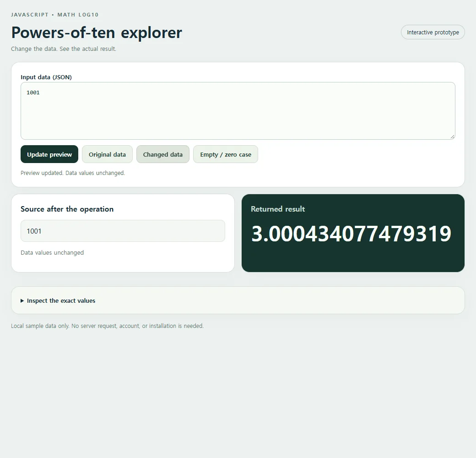The width and height of the screenshot is (476, 458).
Task: Click the Powers-of-ten explorer heading
Action: click(x=97, y=33)
